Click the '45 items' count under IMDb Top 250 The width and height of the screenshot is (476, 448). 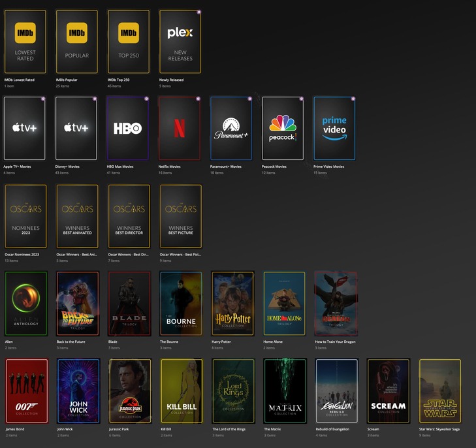coord(114,86)
